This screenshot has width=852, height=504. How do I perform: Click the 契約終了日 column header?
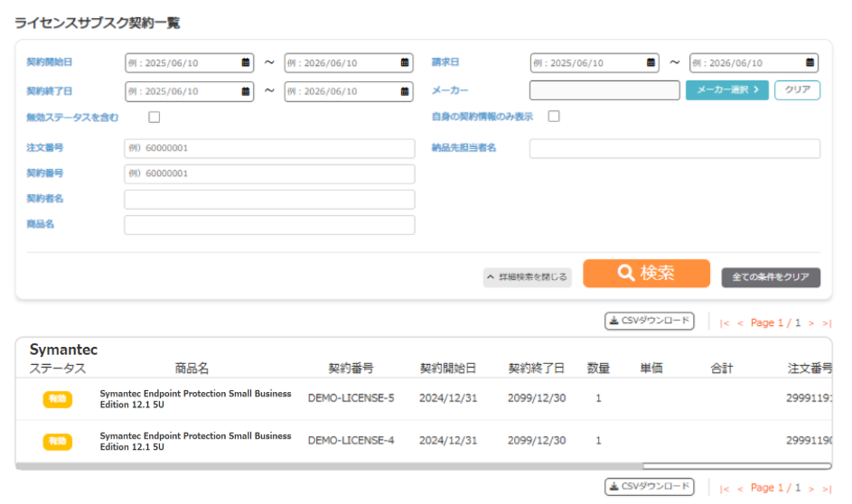click(x=537, y=369)
